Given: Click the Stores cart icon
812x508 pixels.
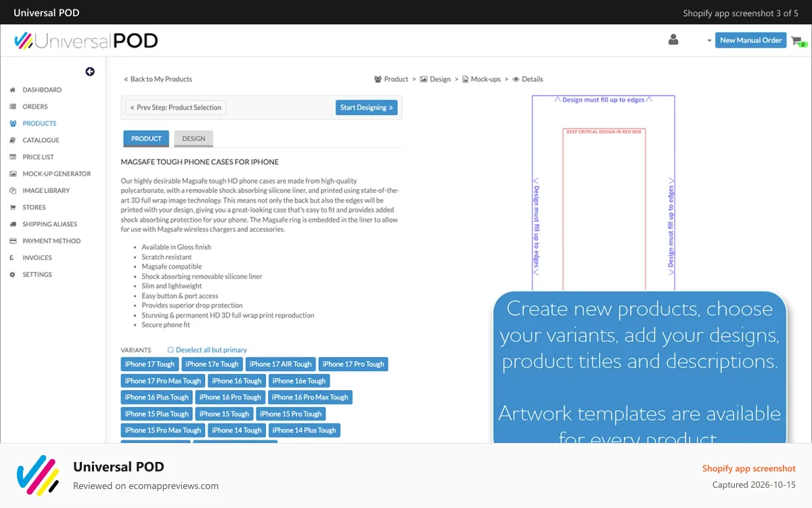Looking at the screenshot, I should click(12, 207).
